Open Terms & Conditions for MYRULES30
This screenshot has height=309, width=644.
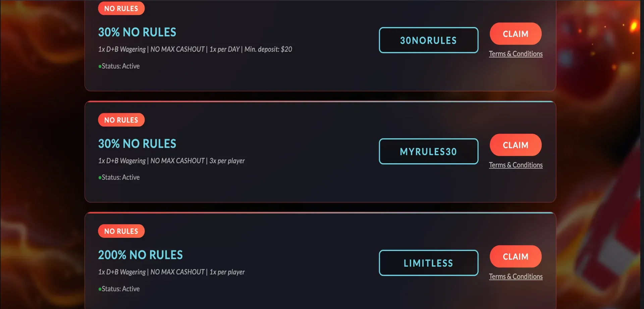click(516, 165)
